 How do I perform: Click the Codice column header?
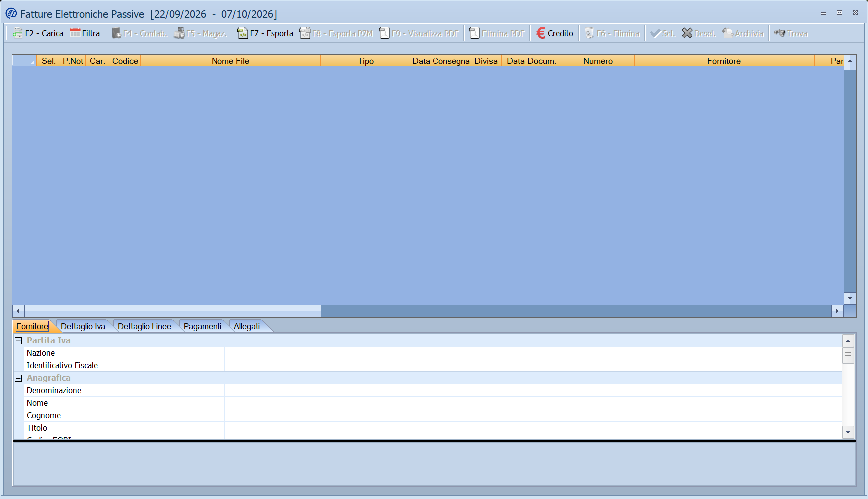pos(125,61)
